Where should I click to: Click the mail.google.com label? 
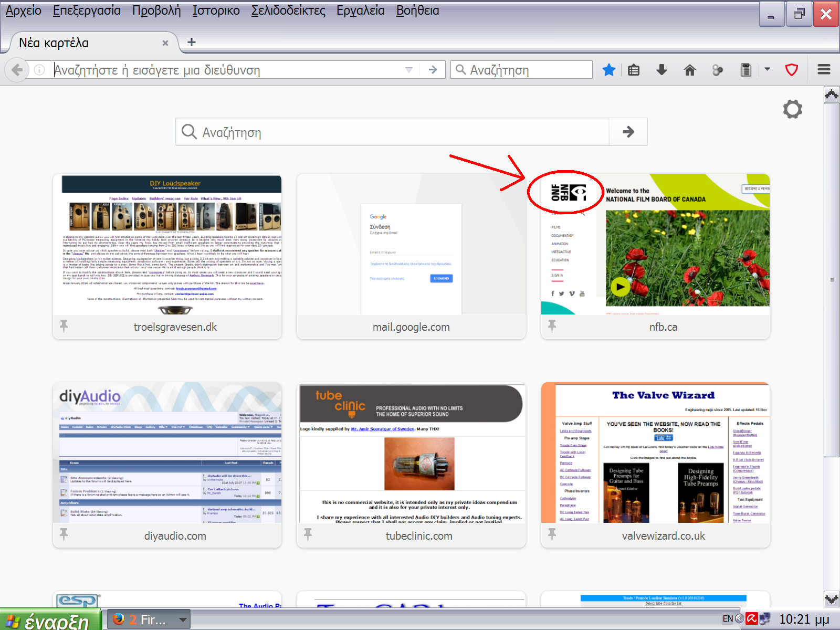411,327
